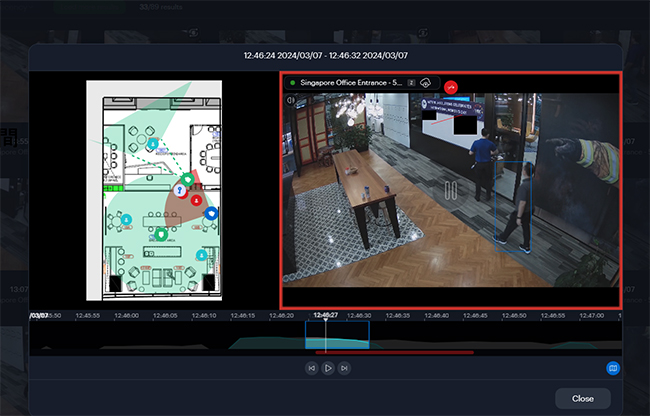Click the 12:46:27 playhead marker
Screen dimensions: 650x416
point(325,316)
